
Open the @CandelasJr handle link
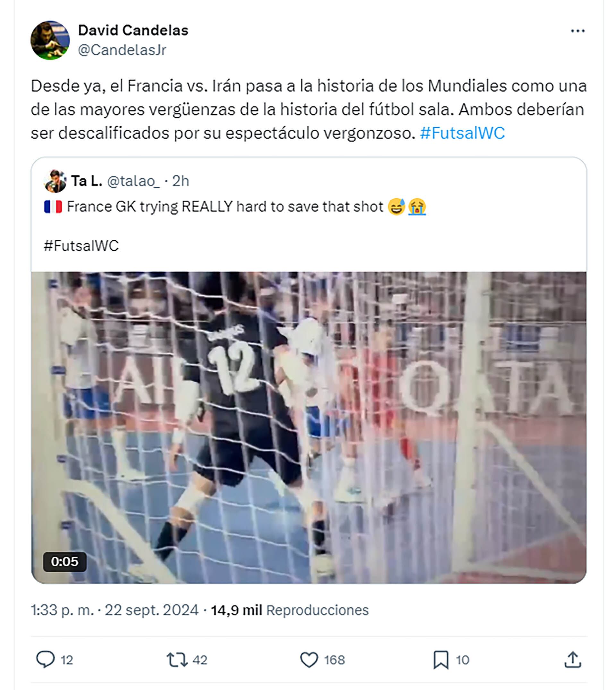coord(122,50)
